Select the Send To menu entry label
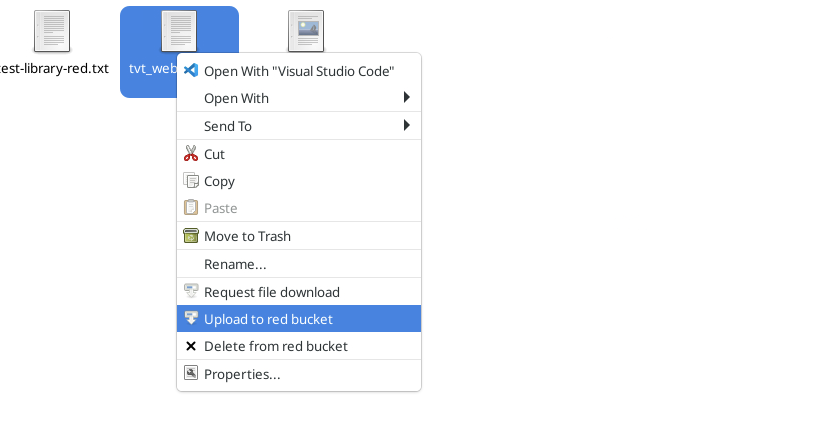This screenshot has height=425, width=816. (x=228, y=126)
